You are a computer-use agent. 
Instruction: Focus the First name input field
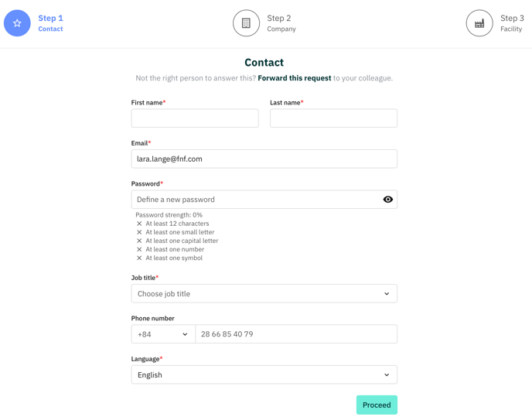(x=195, y=118)
